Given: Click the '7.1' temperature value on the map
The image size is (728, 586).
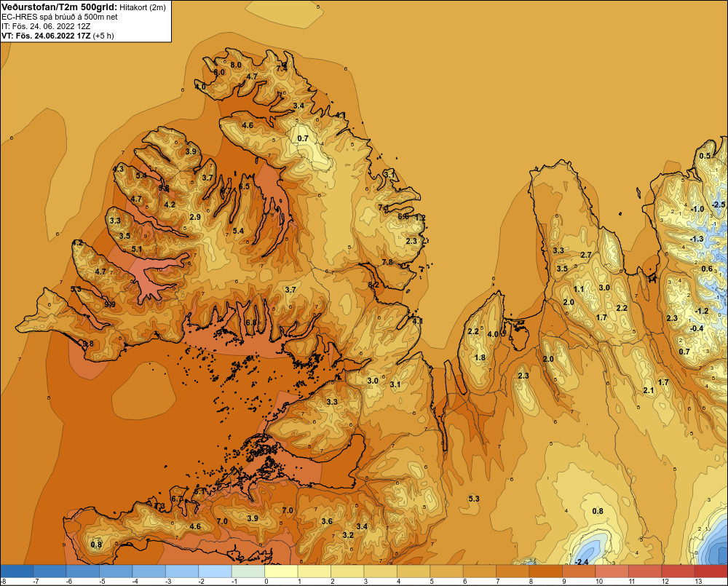Looking at the screenshot, I should pyautogui.click(x=384, y=207).
